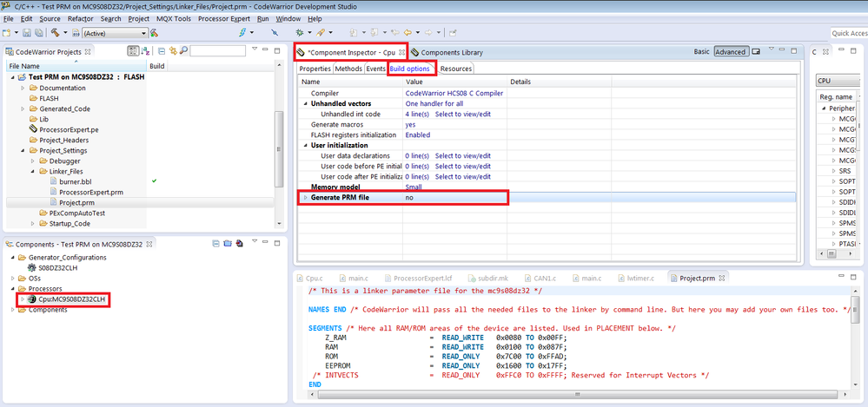The image size is (868, 407).
Task: Click the New file toolbar icon
Action: click(x=7, y=33)
